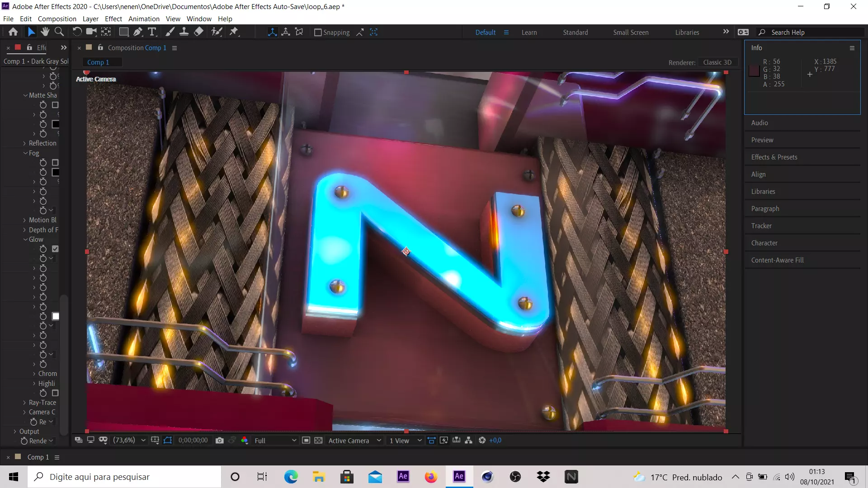Screen dimensions: 868x488
Task: Toggle Region of Interest button
Action: [x=306, y=440]
